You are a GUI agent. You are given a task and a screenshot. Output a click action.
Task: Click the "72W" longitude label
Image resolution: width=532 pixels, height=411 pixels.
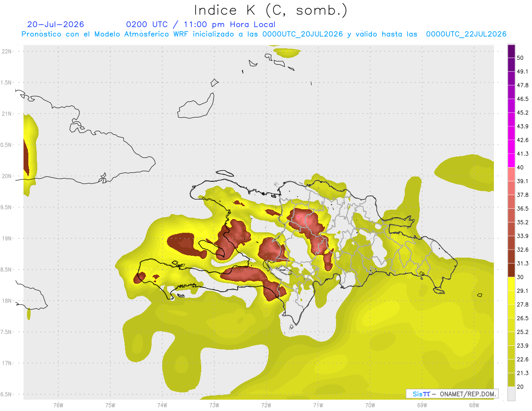pyautogui.click(x=266, y=405)
